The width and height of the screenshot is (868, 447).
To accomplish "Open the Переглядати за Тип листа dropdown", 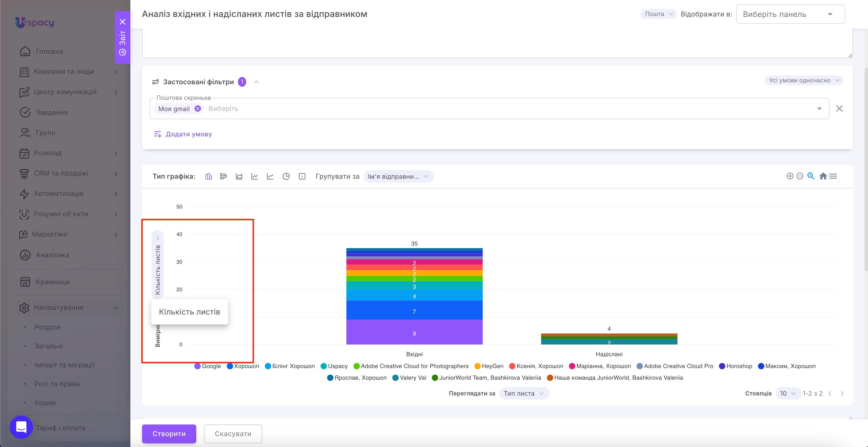I will pyautogui.click(x=524, y=393).
